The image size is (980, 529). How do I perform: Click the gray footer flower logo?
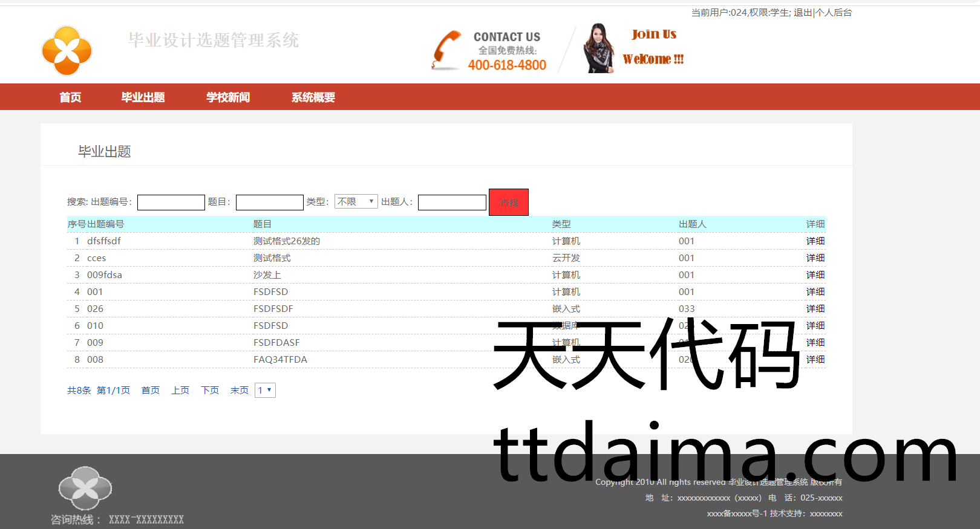pyautogui.click(x=85, y=488)
